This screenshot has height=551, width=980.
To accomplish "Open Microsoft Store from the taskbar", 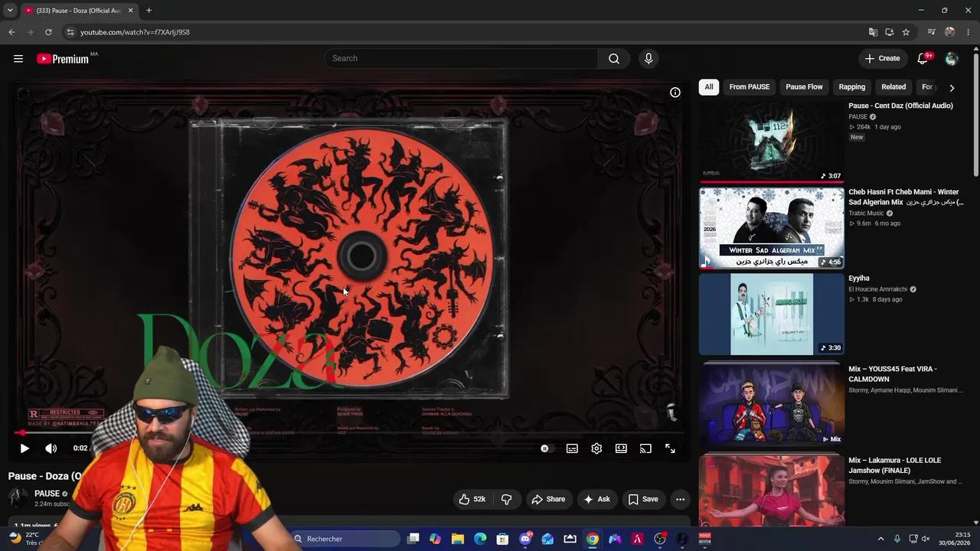I will [x=502, y=539].
